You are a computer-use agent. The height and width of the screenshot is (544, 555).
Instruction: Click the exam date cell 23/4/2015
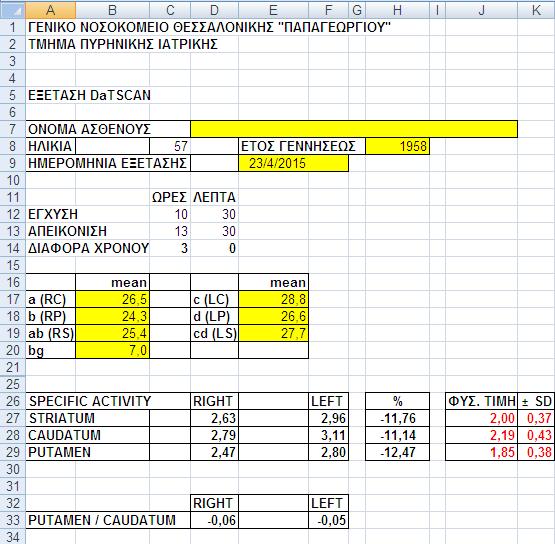tap(293, 163)
